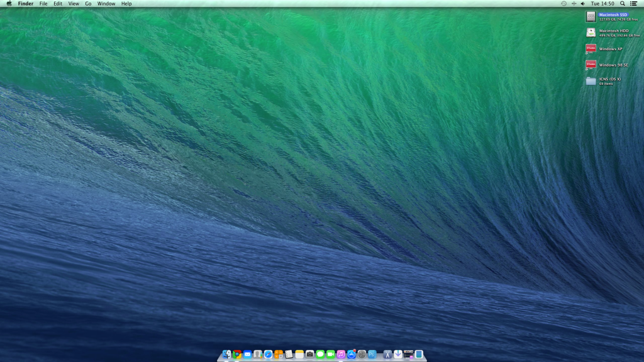
Task: Open the File menu
Action: 43,4
